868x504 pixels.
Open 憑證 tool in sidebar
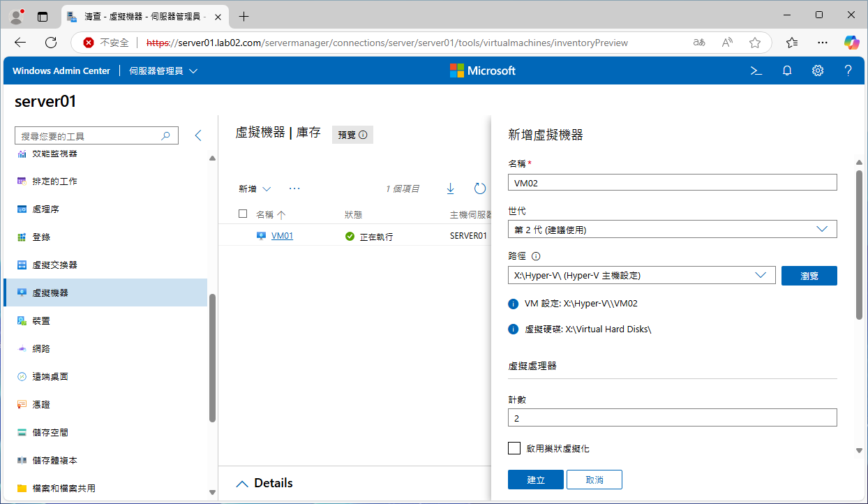point(106,404)
